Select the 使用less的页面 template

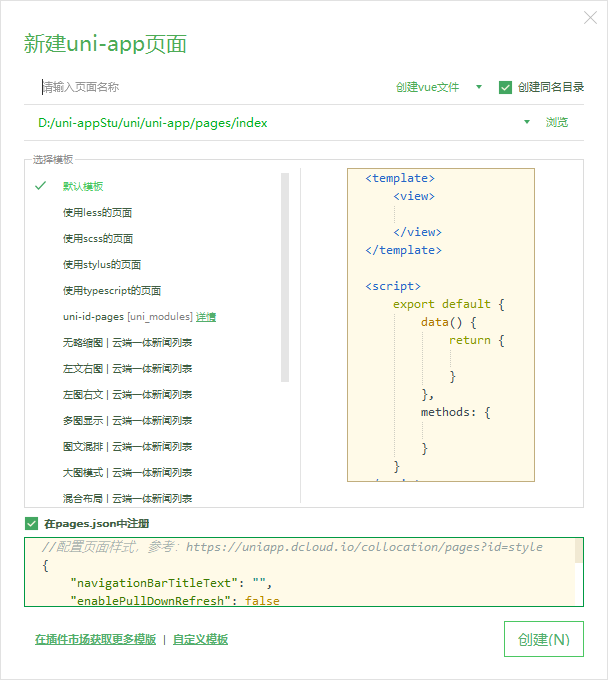point(97,212)
